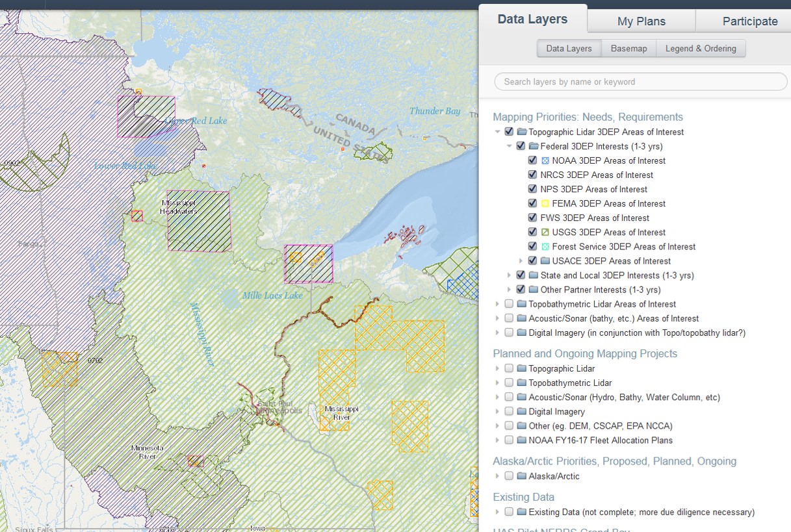Uncheck Federal 3DEP Interests (1-3 yrs)
Image resolution: width=791 pixels, height=532 pixels.
[x=521, y=146]
